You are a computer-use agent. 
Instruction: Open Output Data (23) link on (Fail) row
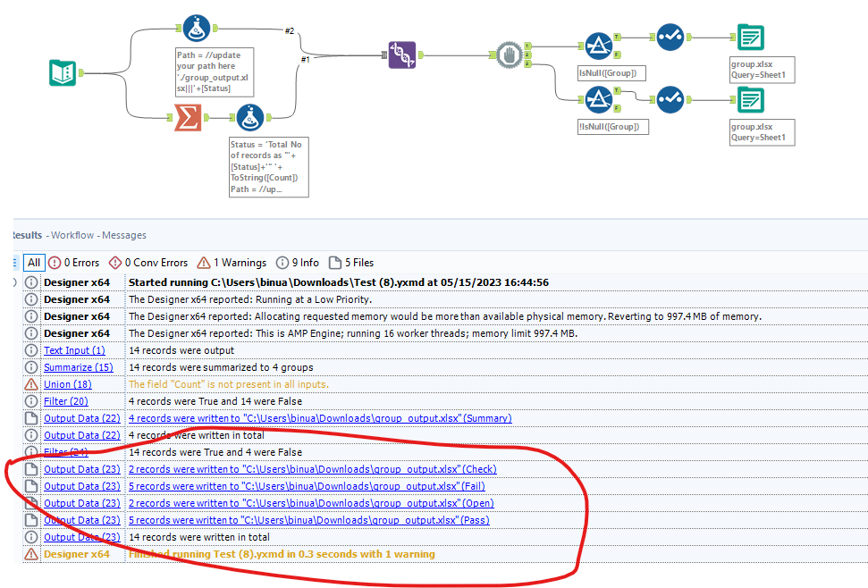82,486
